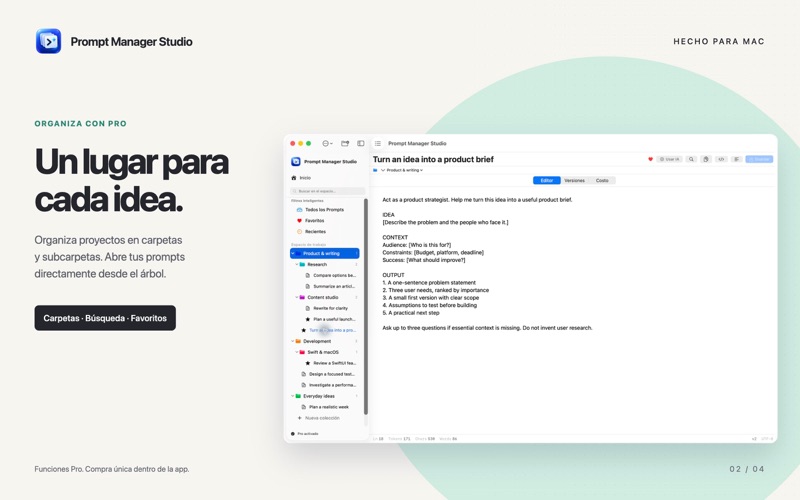Open 'Compare options be...' prompt
800x500 pixels.
tap(330, 275)
